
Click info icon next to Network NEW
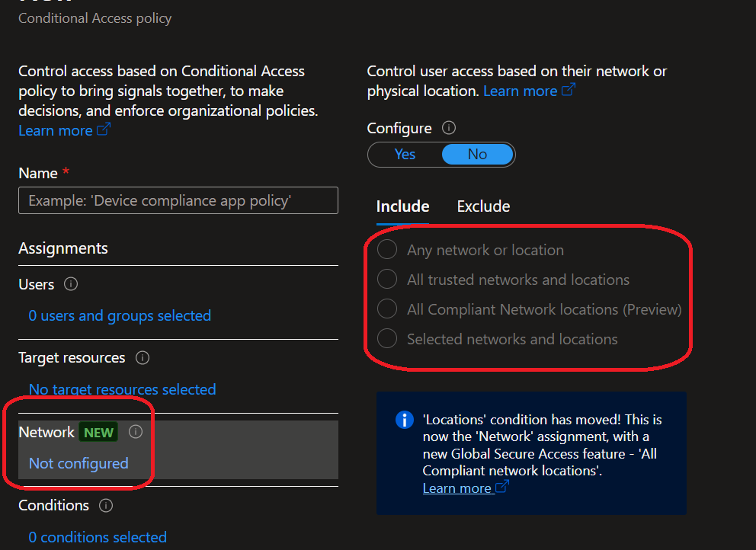point(136,432)
